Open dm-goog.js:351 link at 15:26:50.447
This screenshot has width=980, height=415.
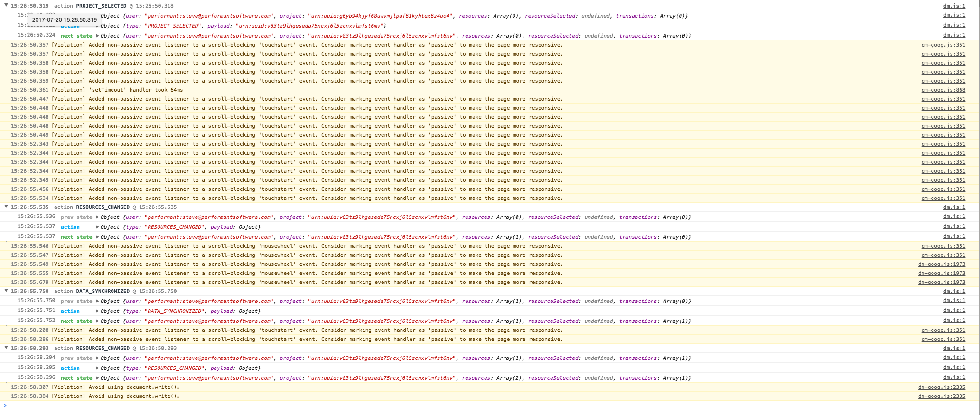pyautogui.click(x=943, y=99)
